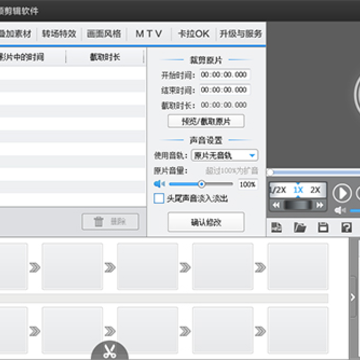Open the 画面风格 tab

click(x=104, y=34)
